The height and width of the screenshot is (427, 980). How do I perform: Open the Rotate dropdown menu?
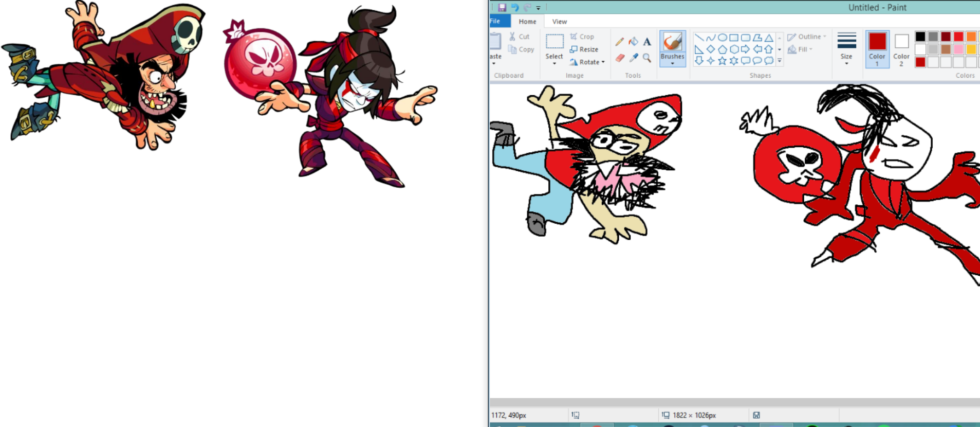(587, 62)
